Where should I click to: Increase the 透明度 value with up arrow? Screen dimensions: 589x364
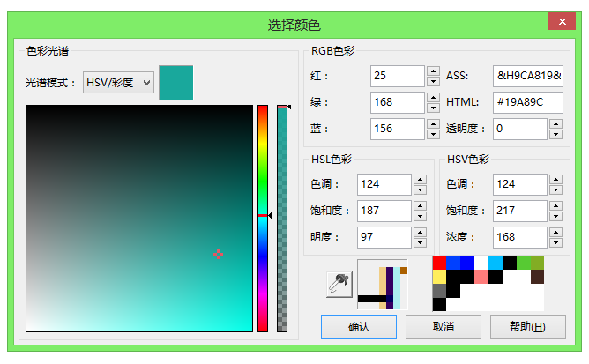point(555,124)
